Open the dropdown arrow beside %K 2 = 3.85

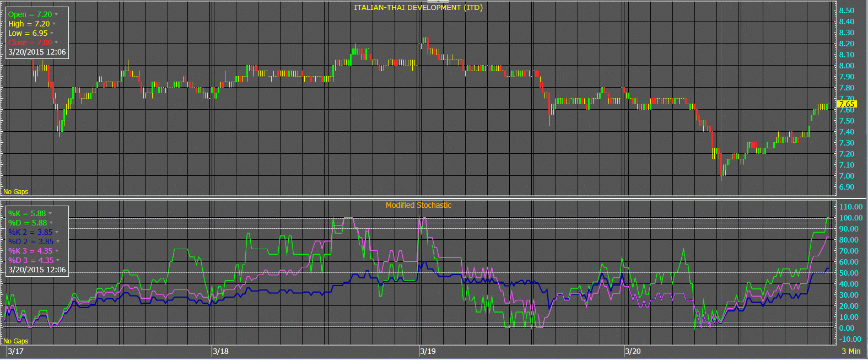click(x=57, y=233)
